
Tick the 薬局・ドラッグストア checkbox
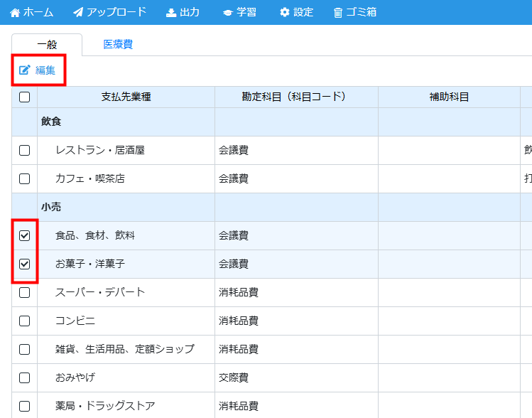[24, 406]
